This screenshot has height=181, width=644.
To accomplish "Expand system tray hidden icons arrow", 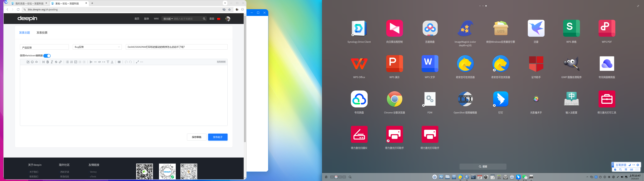I will tap(587, 177).
